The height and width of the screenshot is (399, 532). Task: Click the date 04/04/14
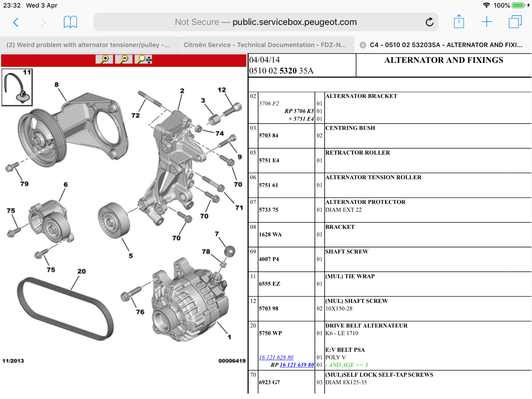[265, 60]
